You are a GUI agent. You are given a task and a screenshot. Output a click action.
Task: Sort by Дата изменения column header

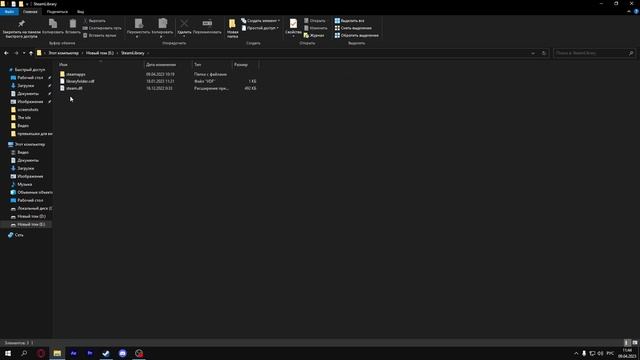pos(168,64)
